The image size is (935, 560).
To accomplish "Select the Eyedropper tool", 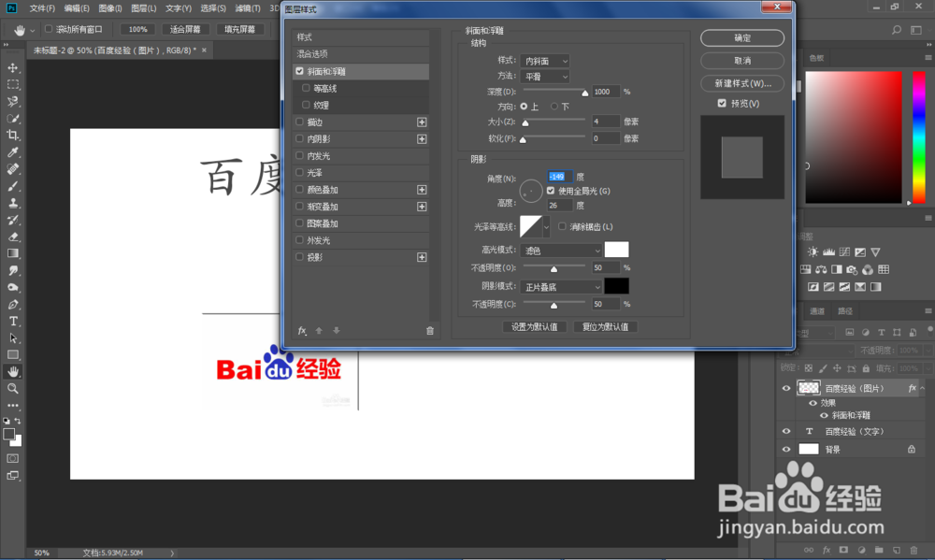I will 12,152.
